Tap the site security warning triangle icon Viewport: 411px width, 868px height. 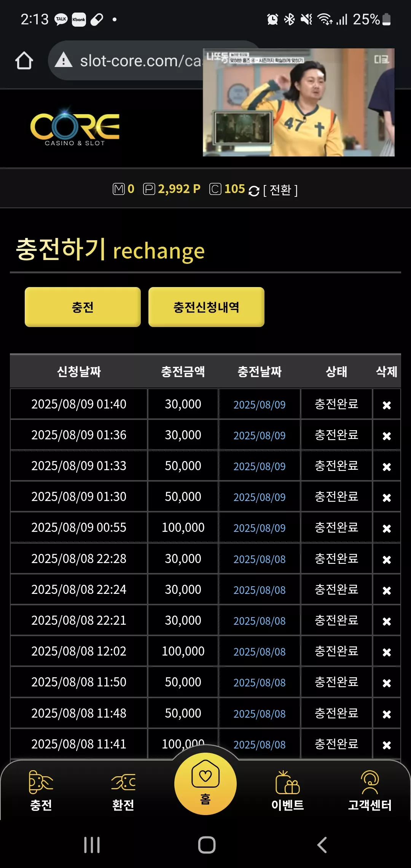coord(64,60)
